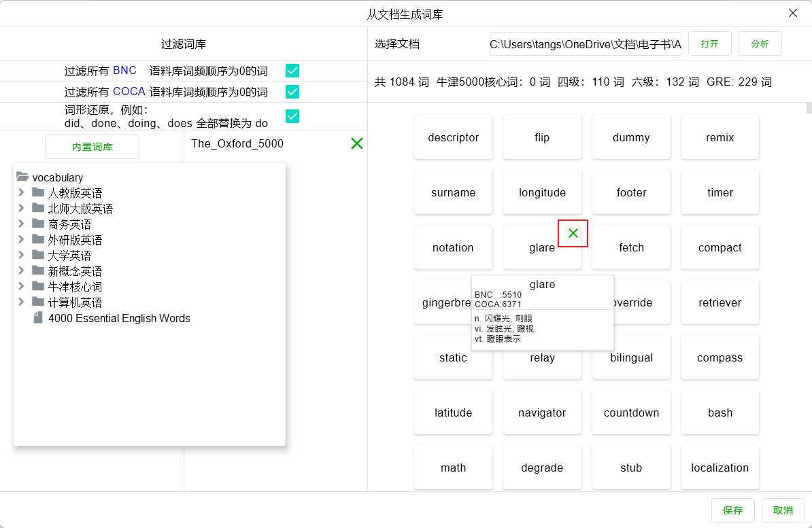Viewport: 812px width, 528px height.
Task: Expand the 牛津核心词 tree node
Action: click(20, 286)
